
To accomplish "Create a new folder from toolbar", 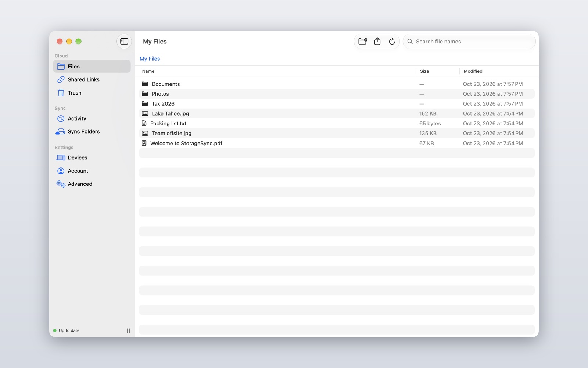I will click(x=363, y=42).
